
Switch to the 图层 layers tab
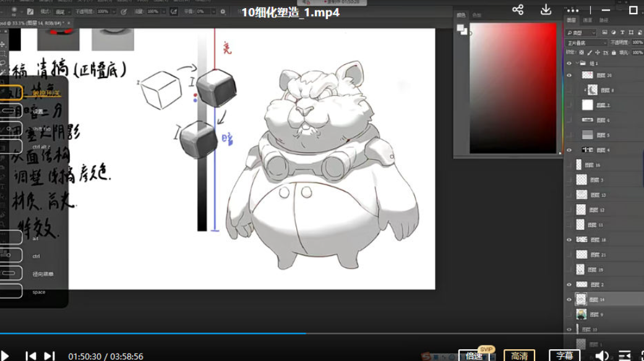click(x=571, y=20)
